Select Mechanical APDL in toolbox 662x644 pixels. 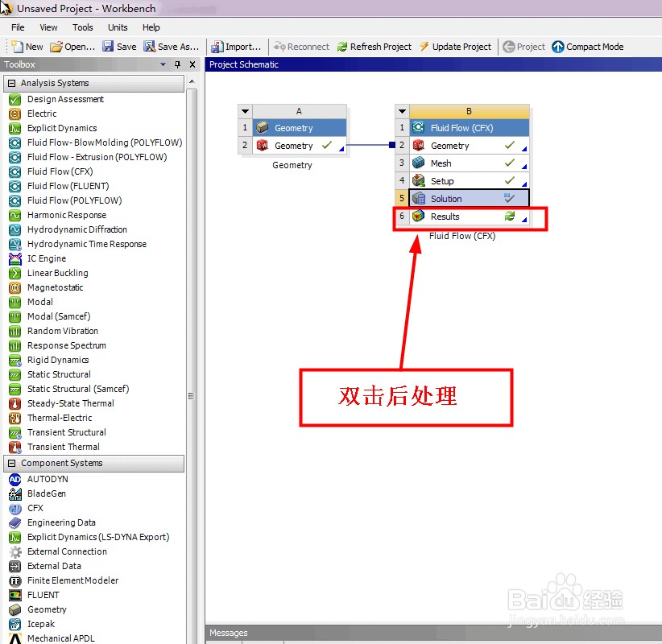pos(60,638)
